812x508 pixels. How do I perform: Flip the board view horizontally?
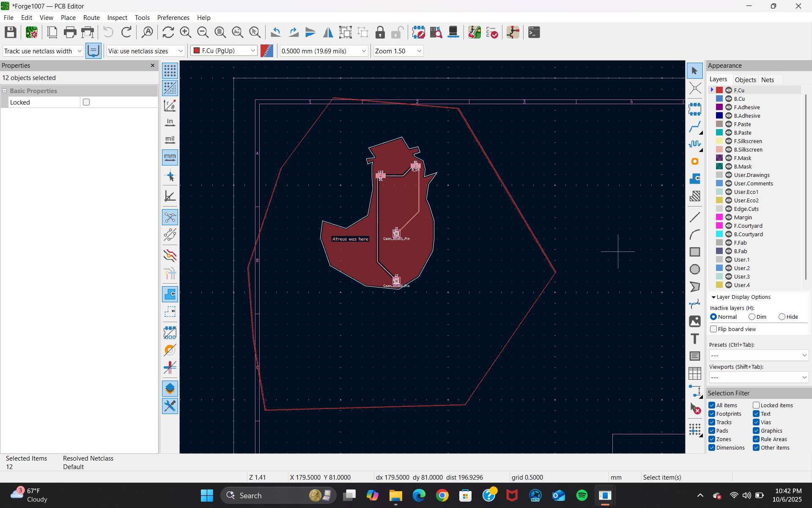tap(328, 32)
